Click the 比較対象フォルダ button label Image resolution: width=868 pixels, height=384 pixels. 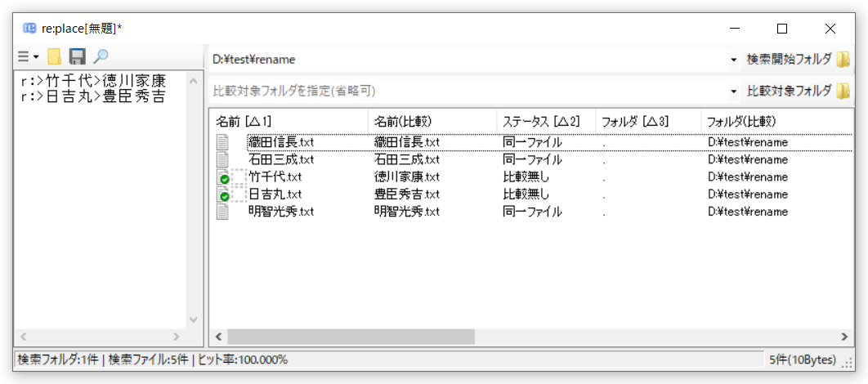pyautogui.click(x=789, y=90)
